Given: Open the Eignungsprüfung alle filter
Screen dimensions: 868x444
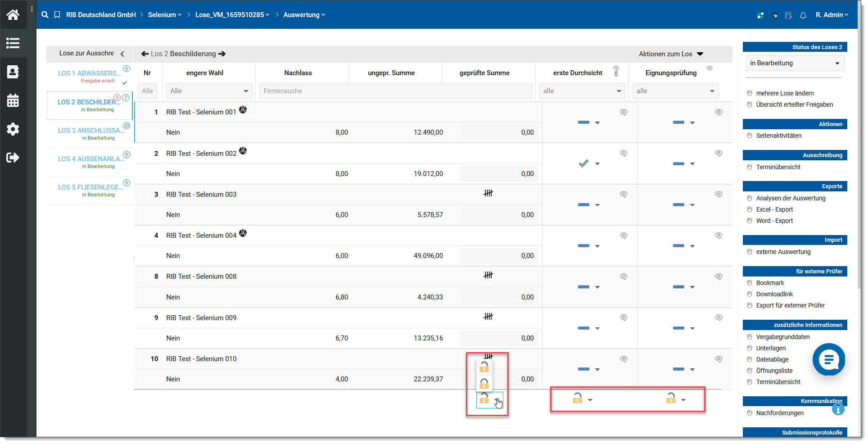Looking at the screenshot, I should [675, 91].
